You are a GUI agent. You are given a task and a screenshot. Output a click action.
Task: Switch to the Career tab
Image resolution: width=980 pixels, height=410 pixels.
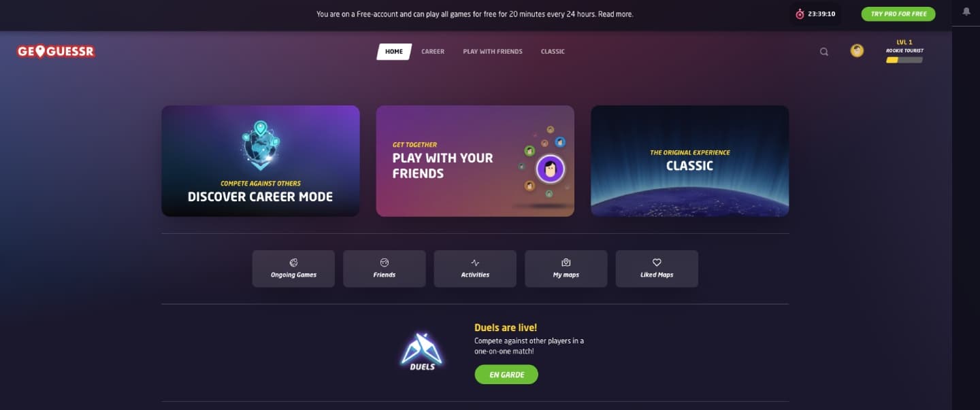point(433,52)
